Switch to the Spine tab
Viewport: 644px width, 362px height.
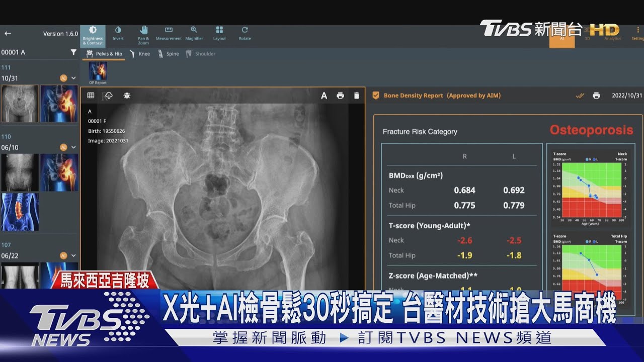[168, 54]
